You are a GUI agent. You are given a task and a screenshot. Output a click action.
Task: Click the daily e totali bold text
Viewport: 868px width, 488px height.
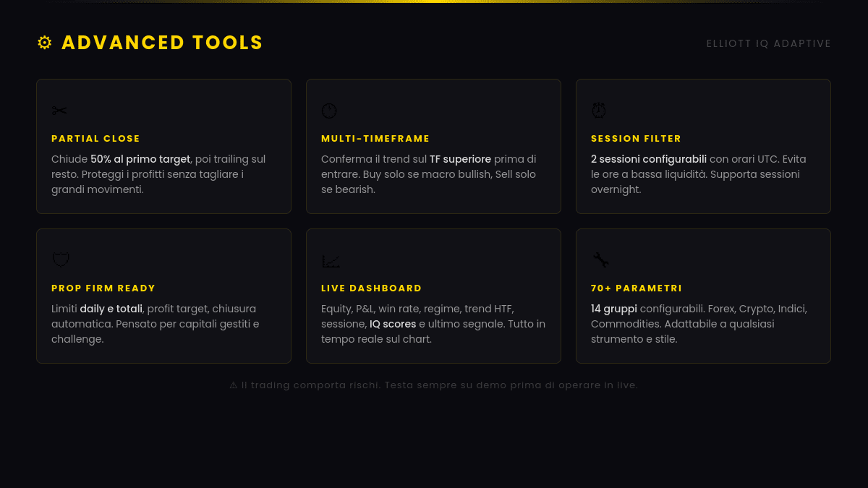(x=111, y=309)
